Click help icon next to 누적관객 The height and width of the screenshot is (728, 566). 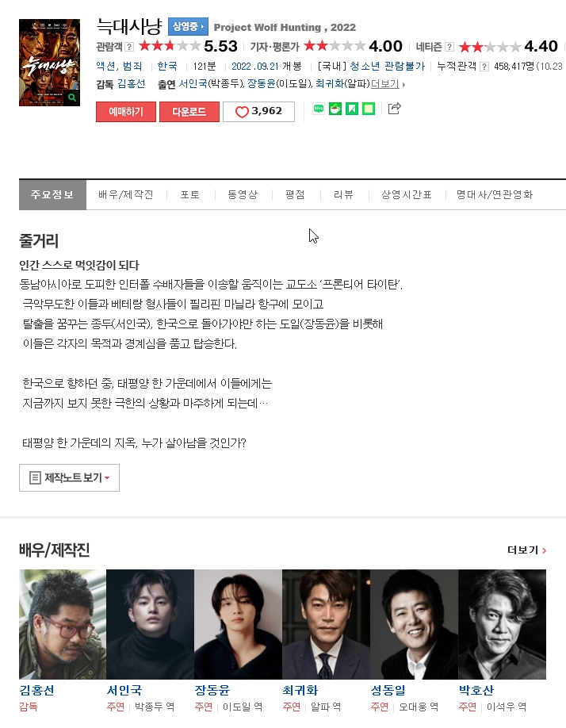(484, 67)
